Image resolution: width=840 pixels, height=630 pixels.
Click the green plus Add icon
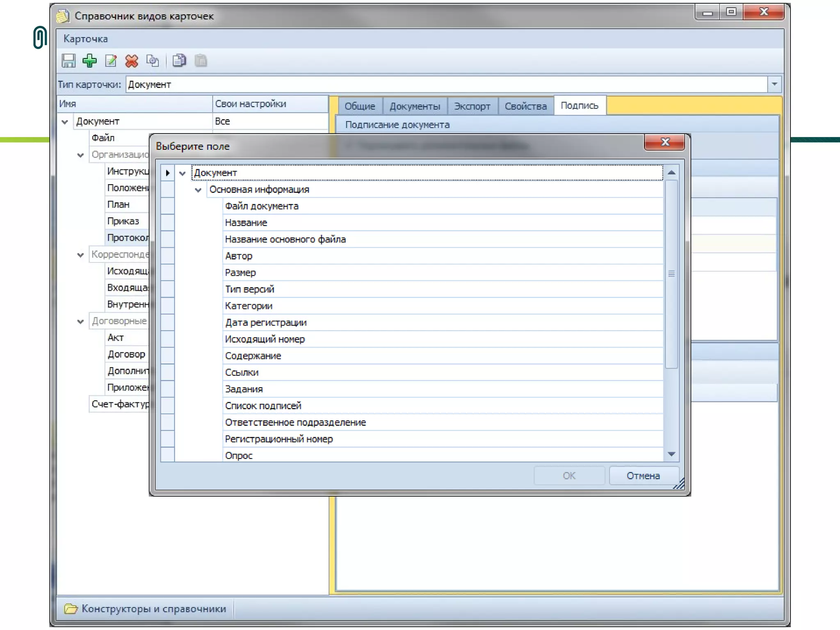click(89, 61)
